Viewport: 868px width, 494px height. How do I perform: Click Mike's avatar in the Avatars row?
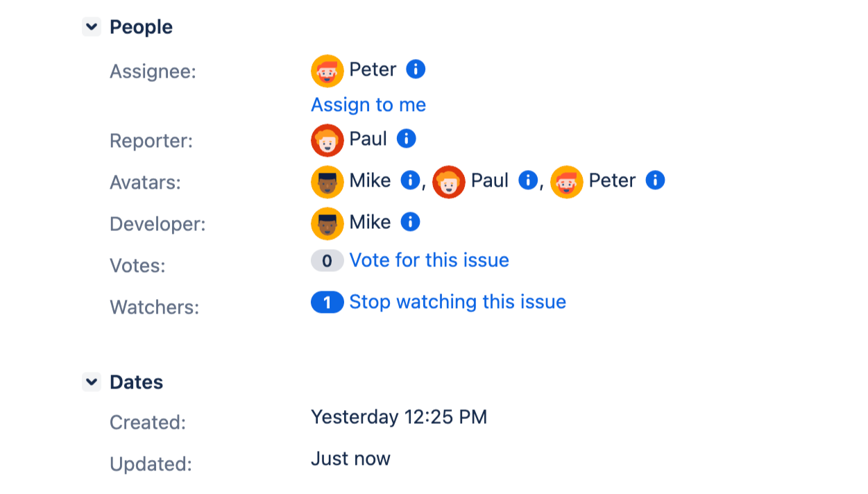pyautogui.click(x=327, y=182)
